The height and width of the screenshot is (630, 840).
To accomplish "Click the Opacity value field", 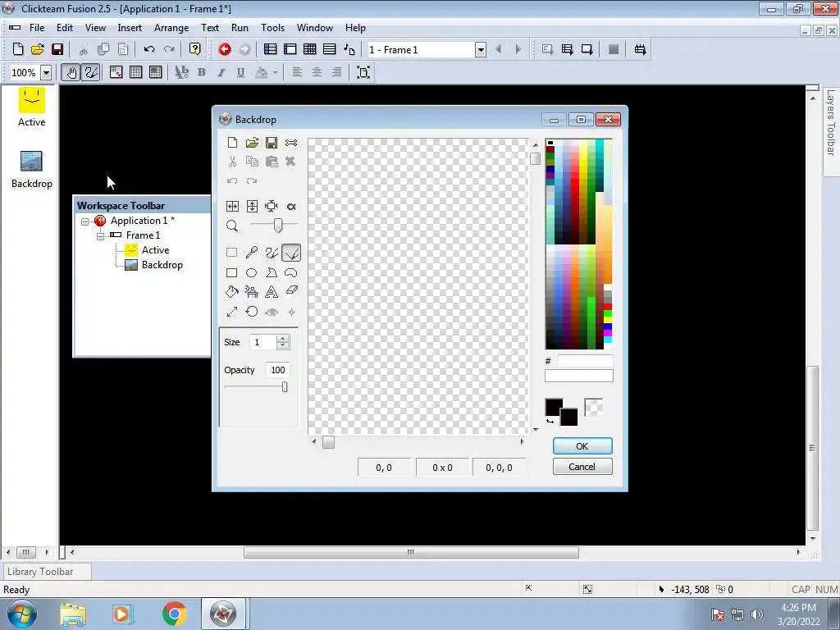I will [277, 370].
